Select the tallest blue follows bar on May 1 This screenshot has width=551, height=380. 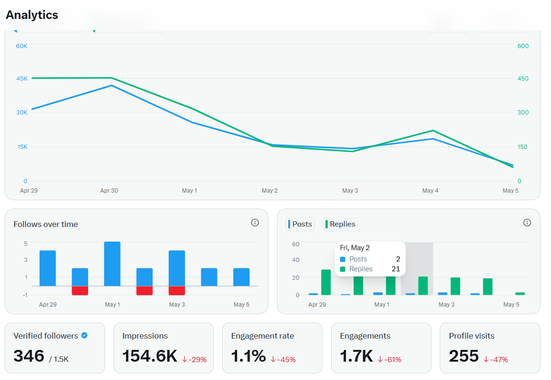tap(112, 264)
